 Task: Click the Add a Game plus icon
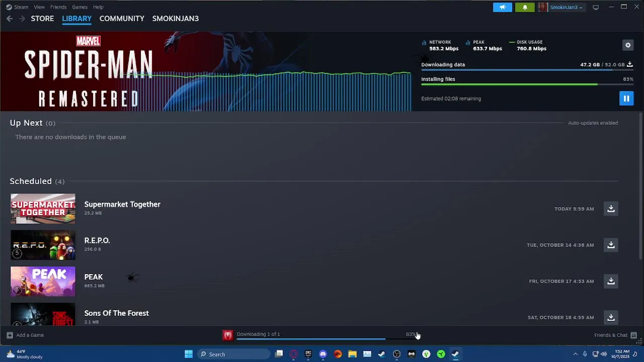point(10,335)
